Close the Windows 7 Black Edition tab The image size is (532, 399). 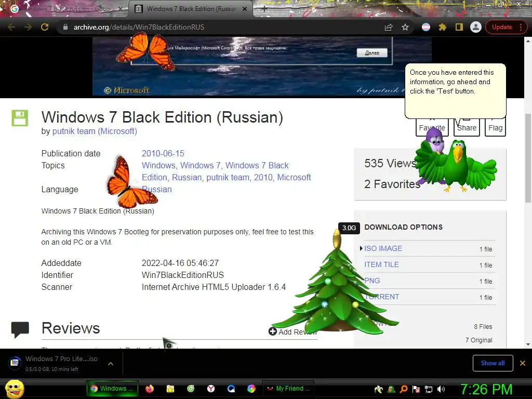[245, 9]
